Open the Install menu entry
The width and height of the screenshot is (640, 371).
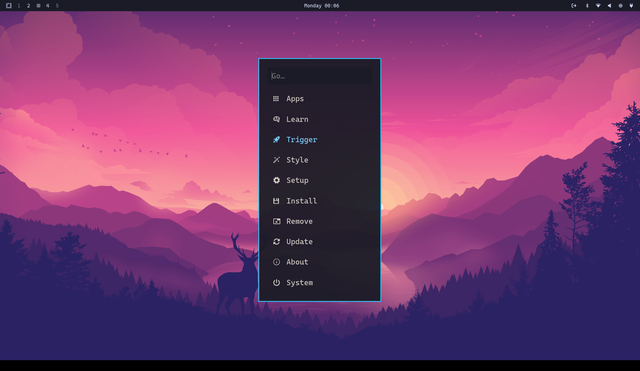pos(320,201)
